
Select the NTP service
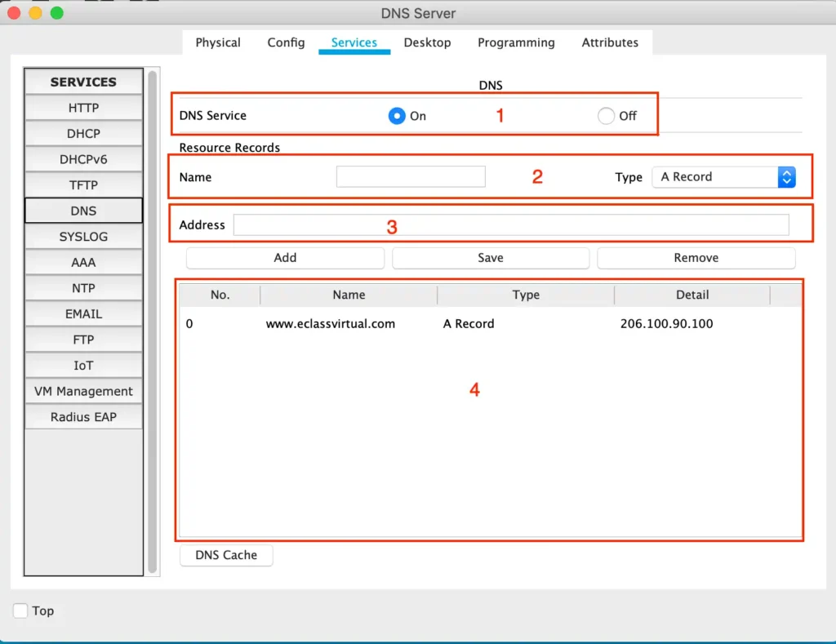point(84,288)
